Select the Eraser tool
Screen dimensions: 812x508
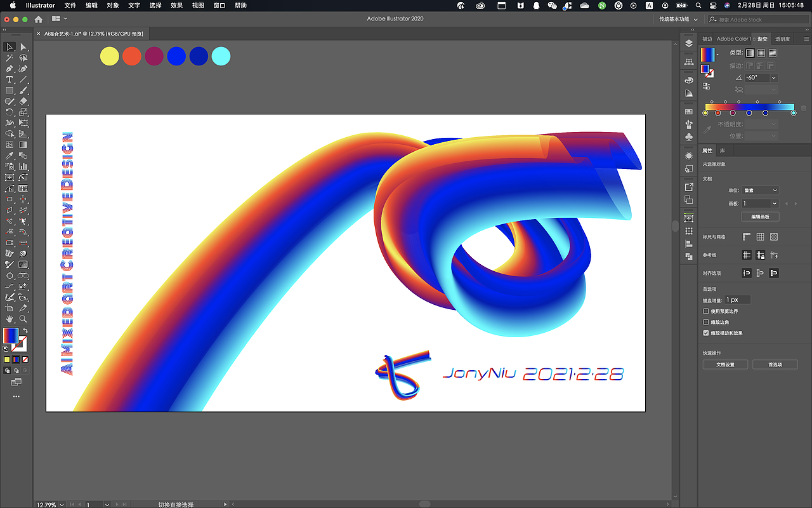(x=23, y=101)
